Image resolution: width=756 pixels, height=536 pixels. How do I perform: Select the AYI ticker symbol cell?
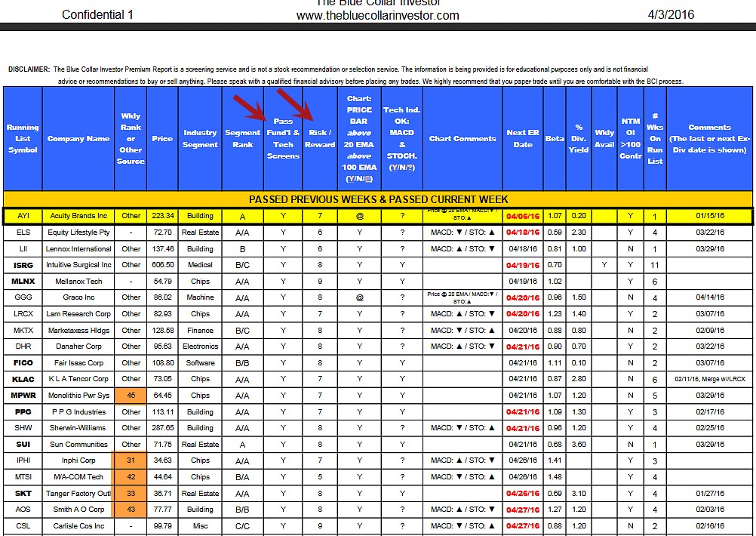(23, 216)
